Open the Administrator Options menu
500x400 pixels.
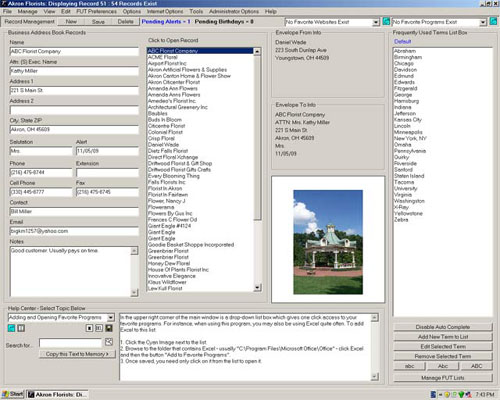point(234,11)
